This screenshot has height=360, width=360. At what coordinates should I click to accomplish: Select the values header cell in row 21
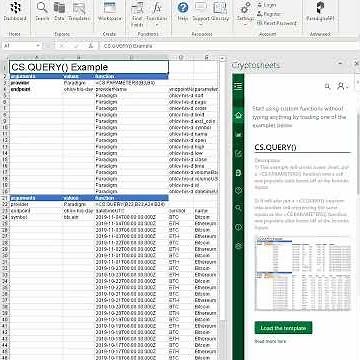(x=79, y=198)
